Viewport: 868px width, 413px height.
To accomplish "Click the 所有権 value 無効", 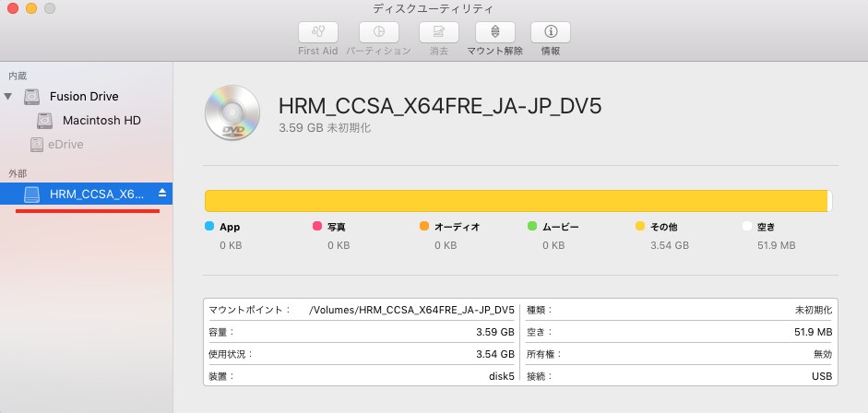I will [823, 354].
